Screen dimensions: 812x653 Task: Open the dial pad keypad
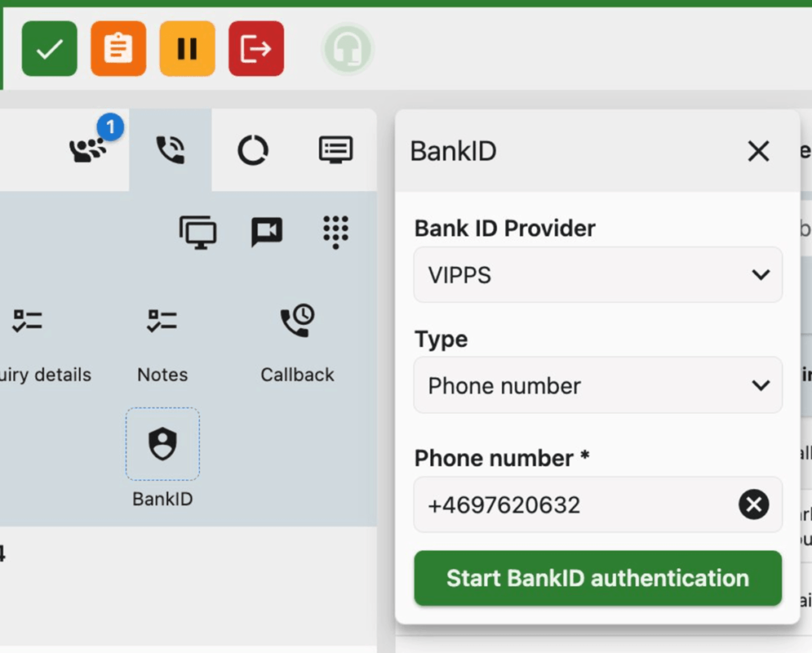335,233
